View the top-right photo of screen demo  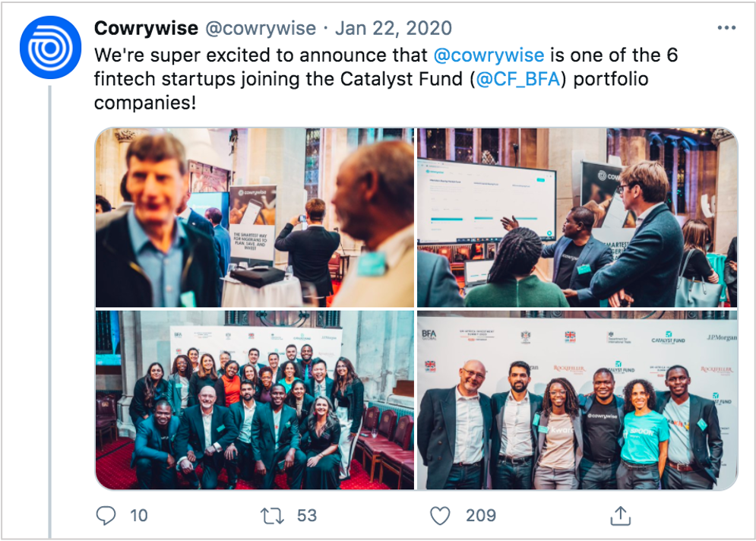[x=577, y=217]
